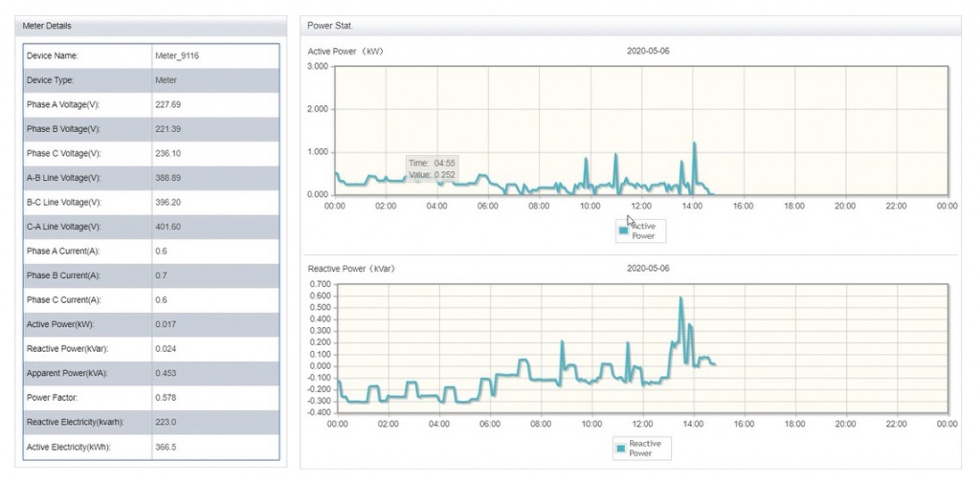Click the Power Factor value 0.578
Image resolution: width=980 pixels, height=483 pixels.
pyautogui.click(x=167, y=397)
